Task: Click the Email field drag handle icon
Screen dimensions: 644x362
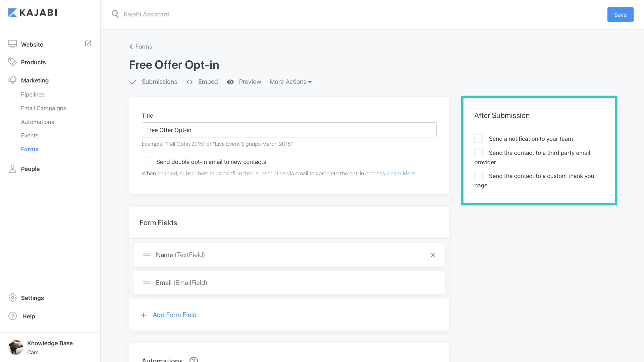Action: pos(147,283)
